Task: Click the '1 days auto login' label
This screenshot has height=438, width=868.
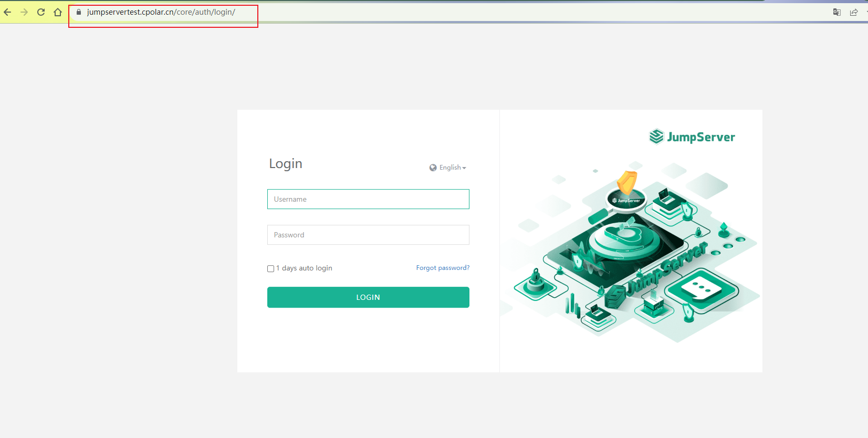Action: (x=304, y=268)
